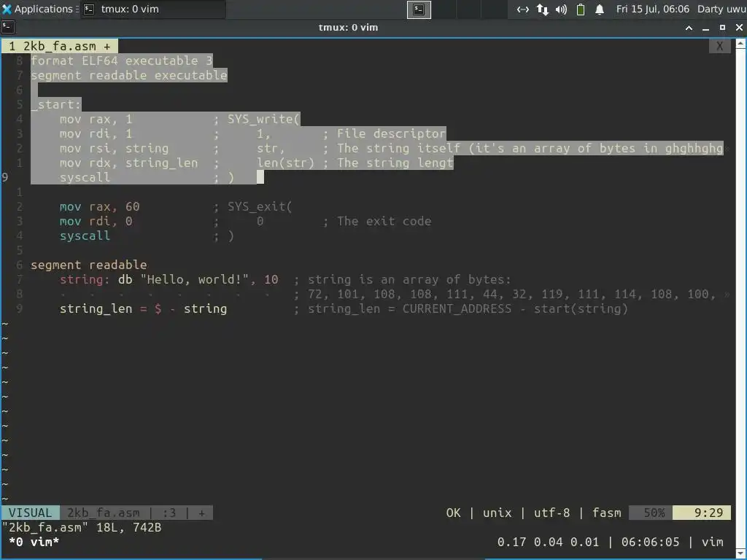Click tmux load average '0.17 0.04 0.01'
Viewport: 747px width, 560px height.
[548, 542]
